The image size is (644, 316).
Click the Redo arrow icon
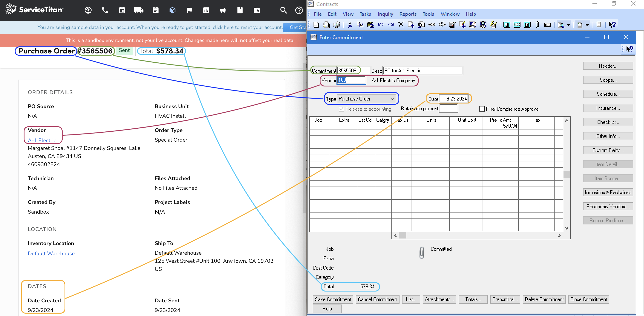pyautogui.click(x=391, y=25)
